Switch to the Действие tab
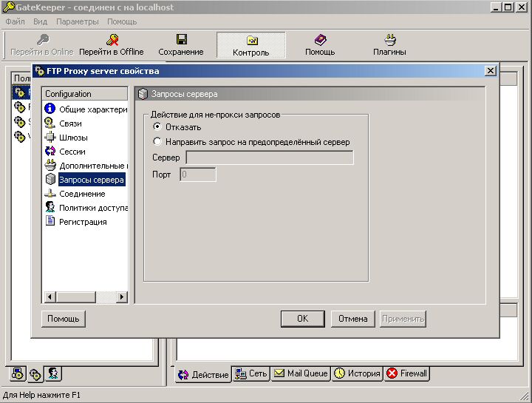The height and width of the screenshot is (403, 532). (203, 374)
